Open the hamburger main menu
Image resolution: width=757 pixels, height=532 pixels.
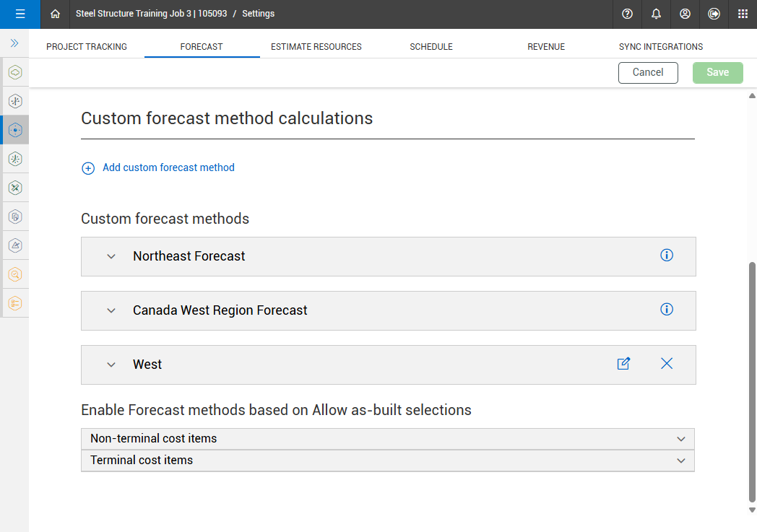[x=20, y=14]
